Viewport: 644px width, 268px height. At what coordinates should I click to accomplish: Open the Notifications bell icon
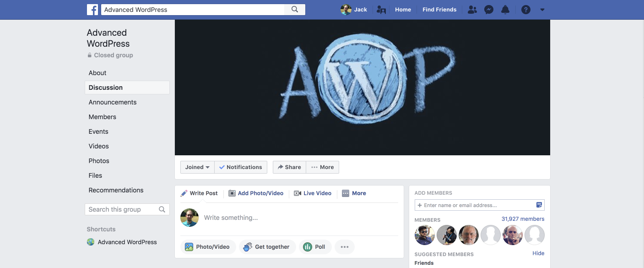point(505,10)
